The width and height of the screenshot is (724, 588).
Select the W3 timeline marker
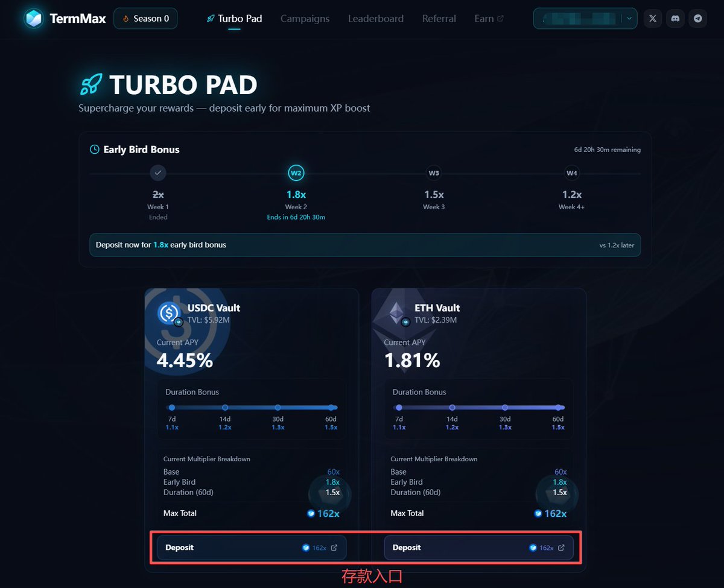(434, 173)
